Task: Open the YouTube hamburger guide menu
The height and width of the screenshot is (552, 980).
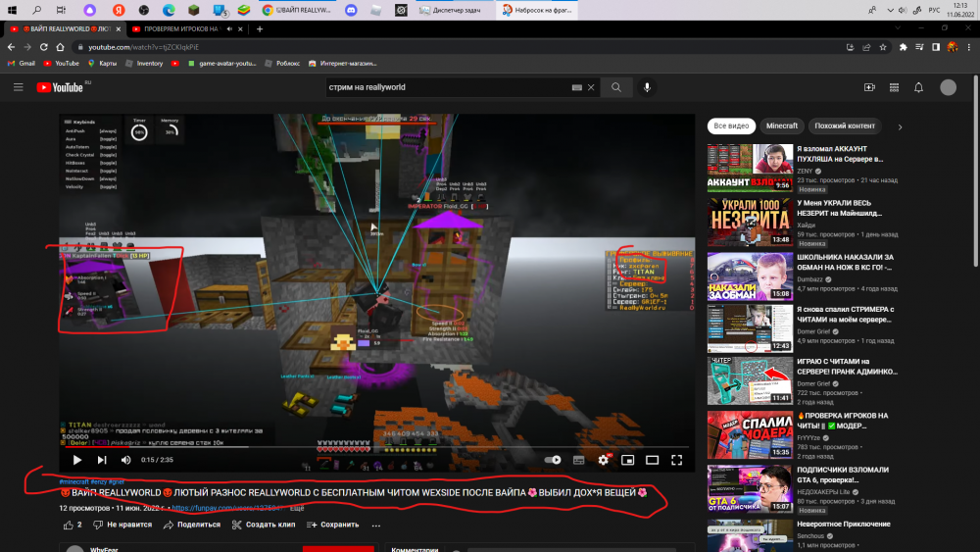Action: pos(18,87)
